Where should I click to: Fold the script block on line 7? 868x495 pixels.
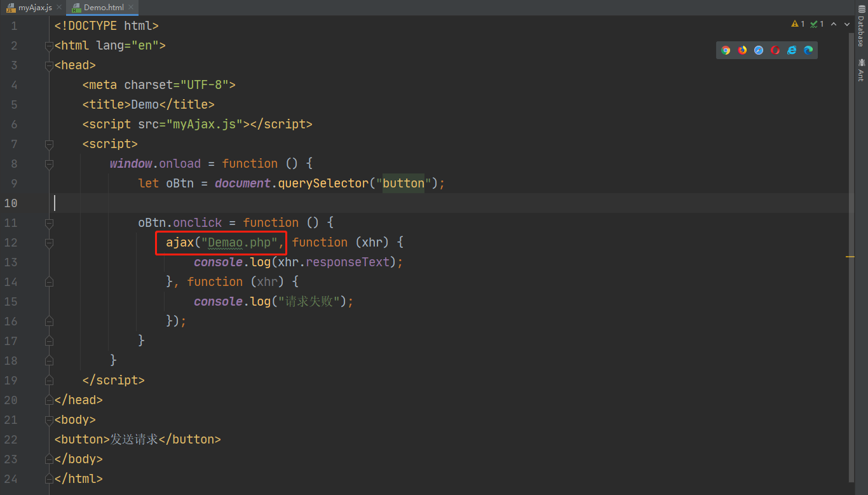click(x=49, y=144)
